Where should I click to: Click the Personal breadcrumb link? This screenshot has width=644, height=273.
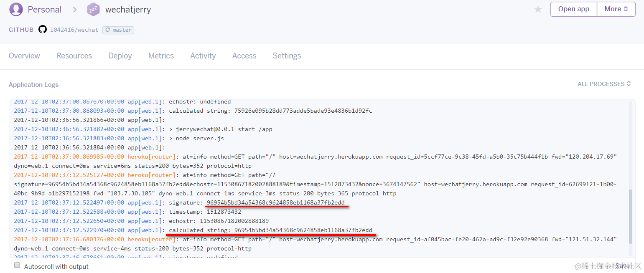pyautogui.click(x=45, y=10)
